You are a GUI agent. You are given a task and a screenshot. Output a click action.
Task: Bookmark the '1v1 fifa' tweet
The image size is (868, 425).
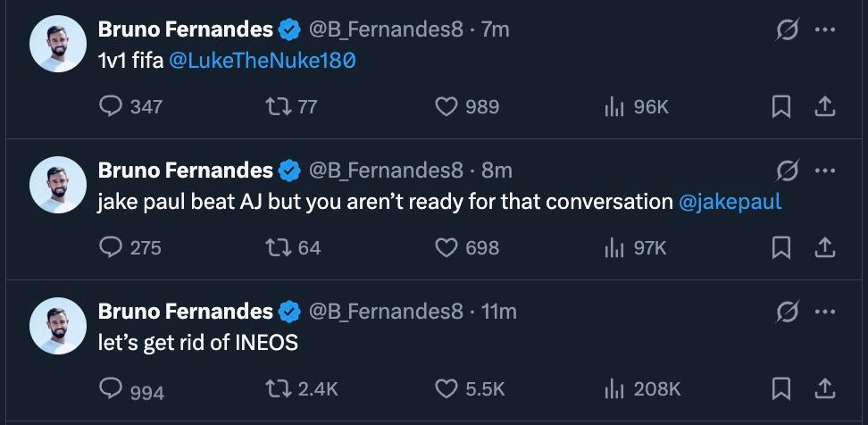(781, 107)
